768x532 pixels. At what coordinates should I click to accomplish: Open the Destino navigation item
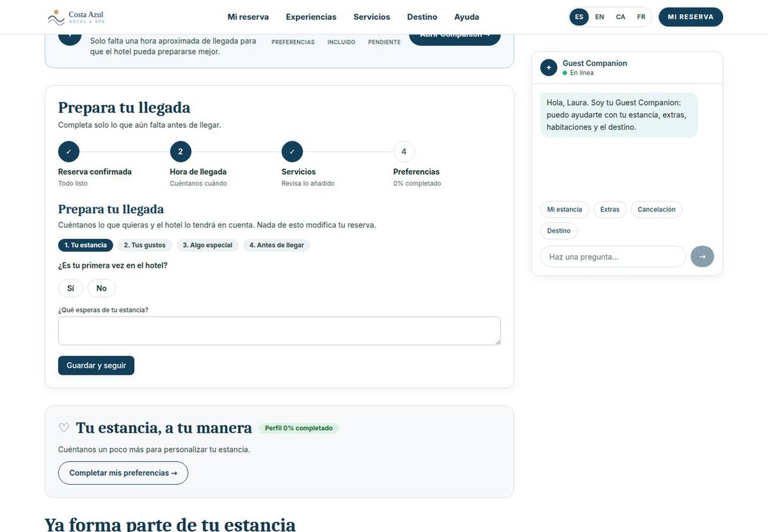tap(422, 17)
